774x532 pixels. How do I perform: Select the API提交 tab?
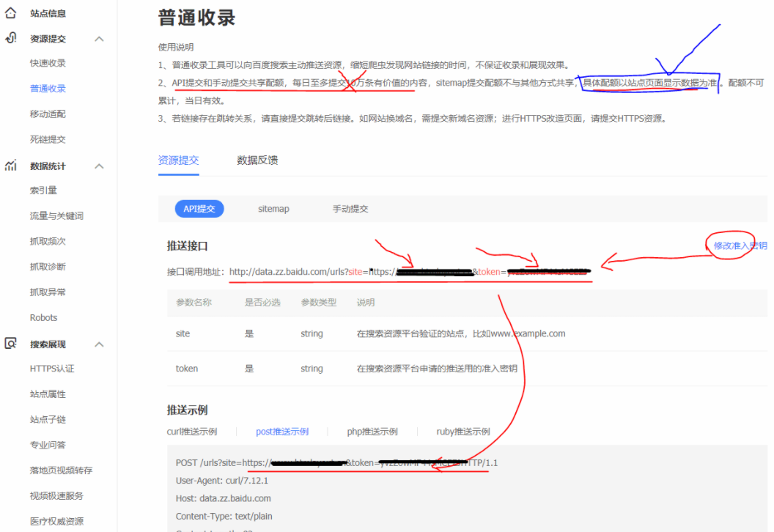(x=199, y=208)
